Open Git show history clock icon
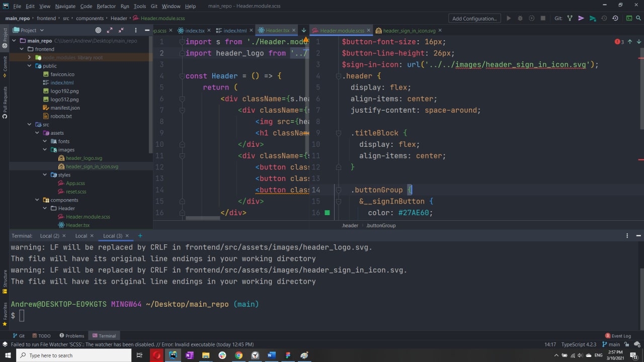Image resolution: width=644 pixels, height=362 pixels. (604, 19)
